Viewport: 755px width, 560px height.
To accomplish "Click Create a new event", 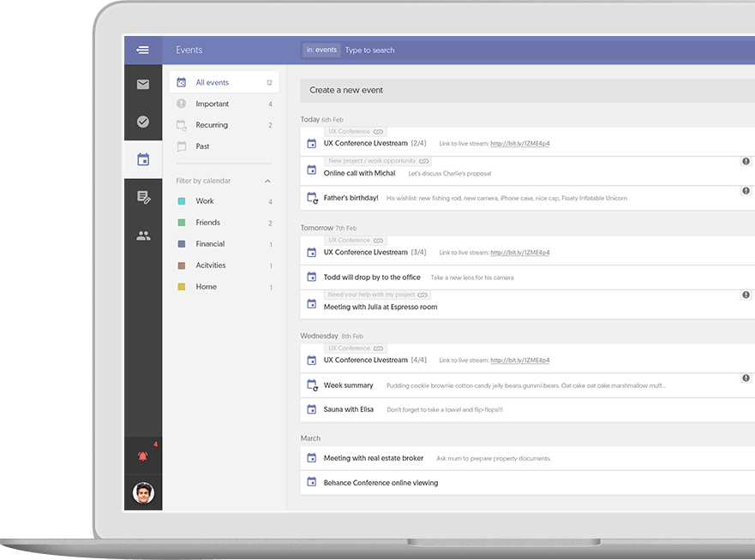I will pos(346,90).
